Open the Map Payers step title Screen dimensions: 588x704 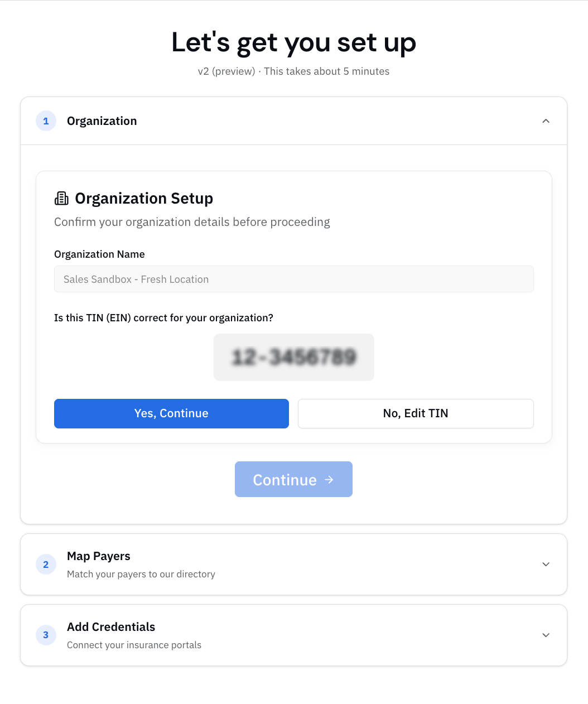coord(99,556)
